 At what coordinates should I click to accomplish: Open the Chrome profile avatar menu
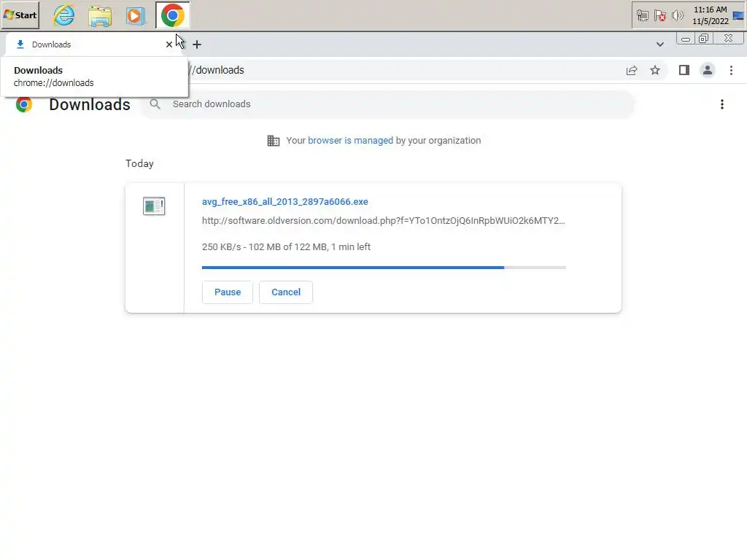tap(708, 71)
